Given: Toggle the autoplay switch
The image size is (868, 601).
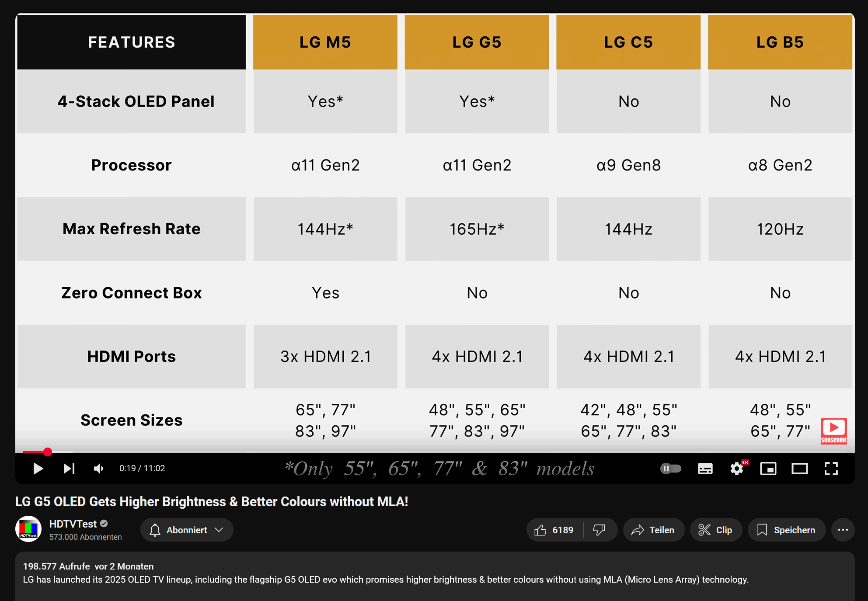Looking at the screenshot, I should pos(671,468).
